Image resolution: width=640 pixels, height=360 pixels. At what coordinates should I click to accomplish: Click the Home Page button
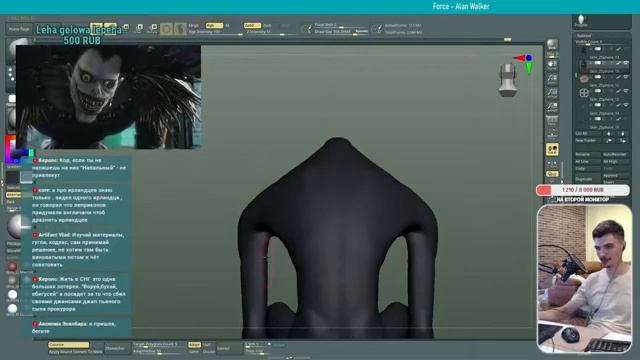[19, 29]
